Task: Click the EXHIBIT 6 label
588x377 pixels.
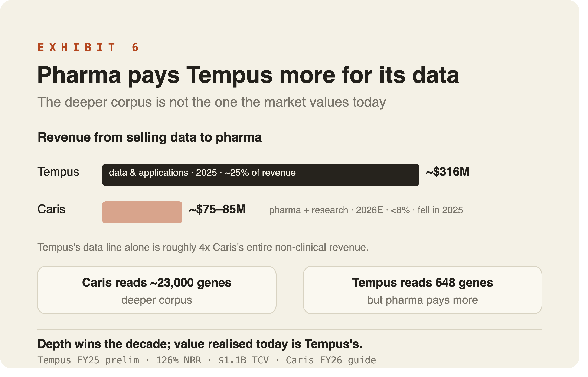Action: [x=88, y=48]
